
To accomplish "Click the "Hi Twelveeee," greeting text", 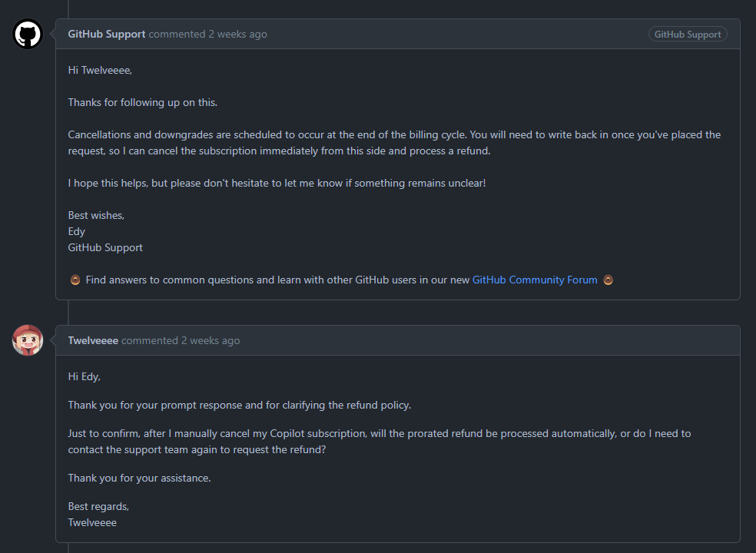I will [x=100, y=71].
